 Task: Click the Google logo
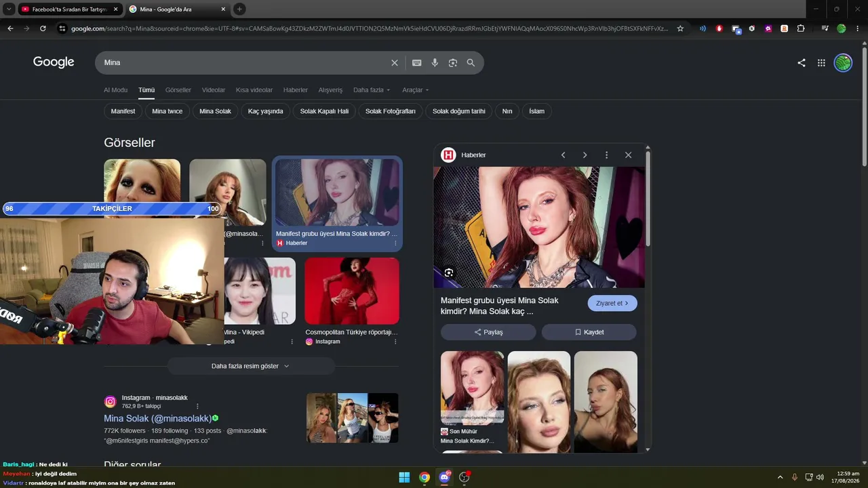coord(54,62)
